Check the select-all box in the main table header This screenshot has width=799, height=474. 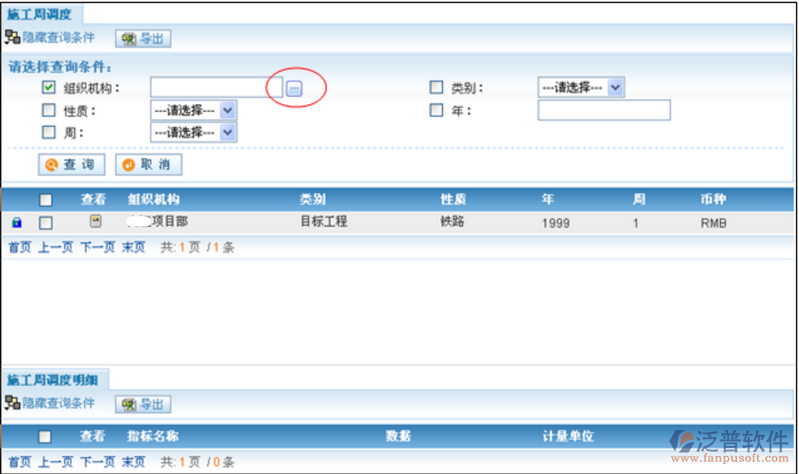tap(46, 200)
